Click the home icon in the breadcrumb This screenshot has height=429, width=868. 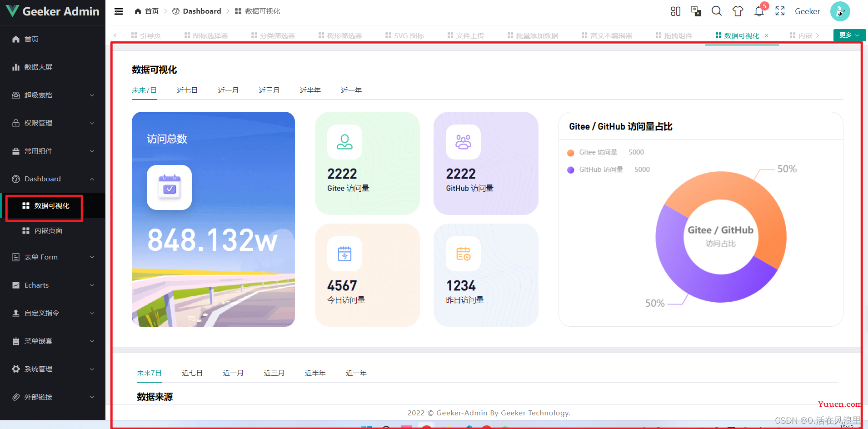138,11
